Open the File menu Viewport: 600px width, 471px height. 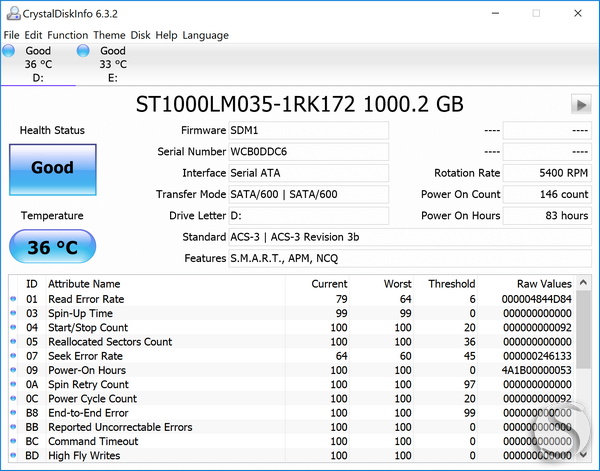point(11,35)
